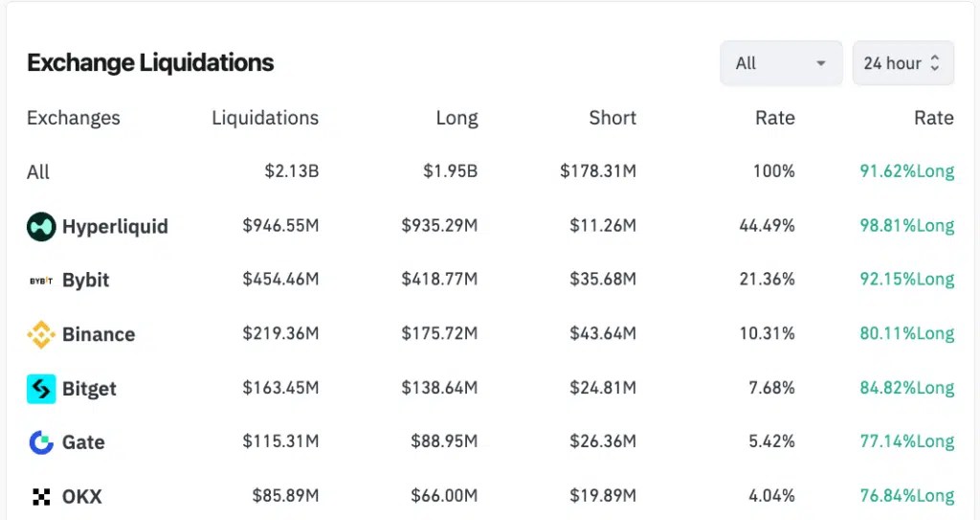Viewport: 980px width, 520px height.
Task: Open the All filter dropdown
Action: point(781,63)
